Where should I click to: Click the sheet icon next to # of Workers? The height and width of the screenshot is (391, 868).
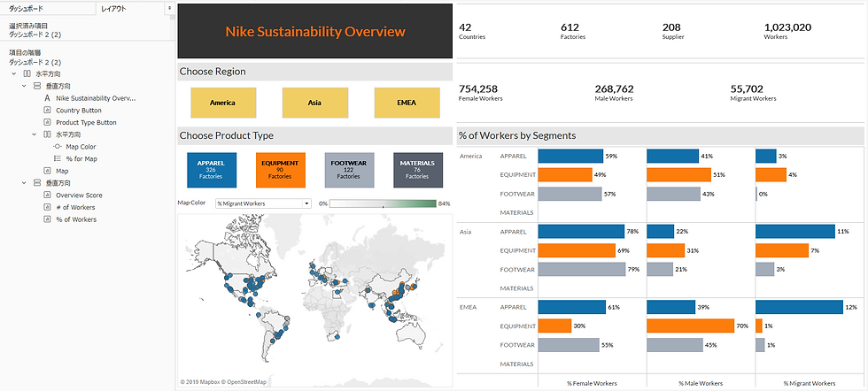click(47, 207)
